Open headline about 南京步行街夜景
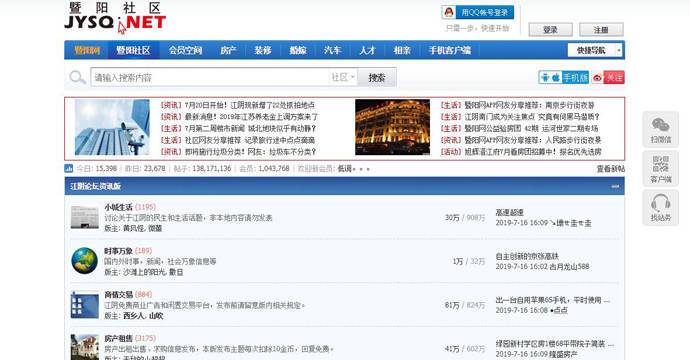This screenshot has width=690, height=360. 529,105
